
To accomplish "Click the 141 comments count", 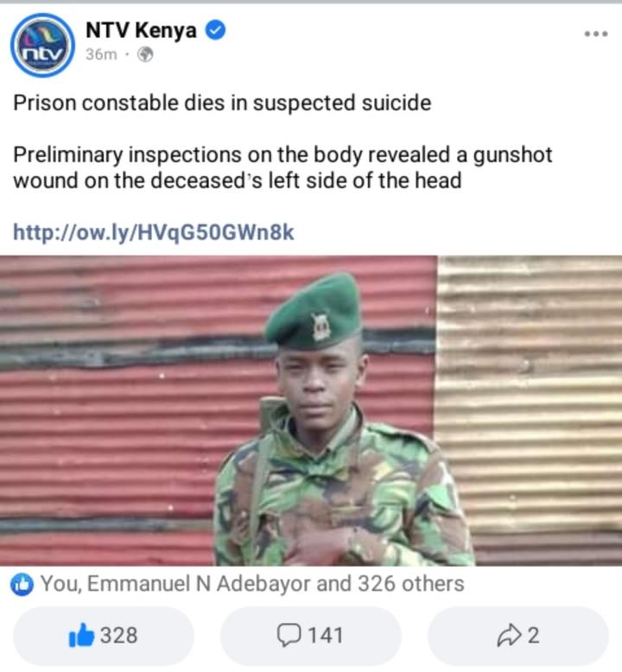I will [x=326, y=635].
